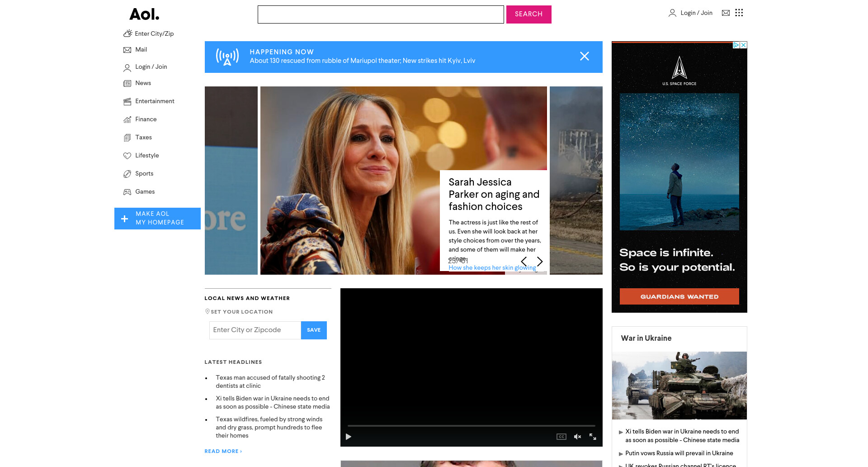Image resolution: width=868 pixels, height=467 pixels.
Task: Make AOL my homepage
Action: pos(157,219)
